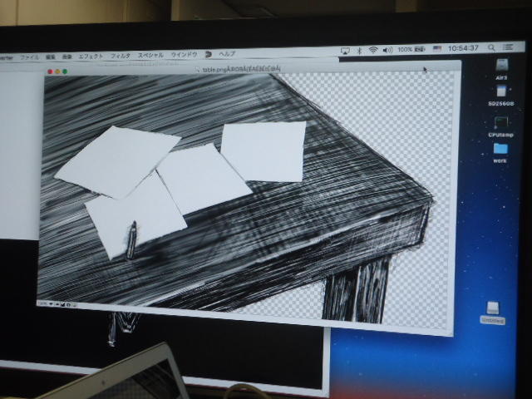
Task: Click the pencil drawn on the canvas
Action: pos(131,240)
